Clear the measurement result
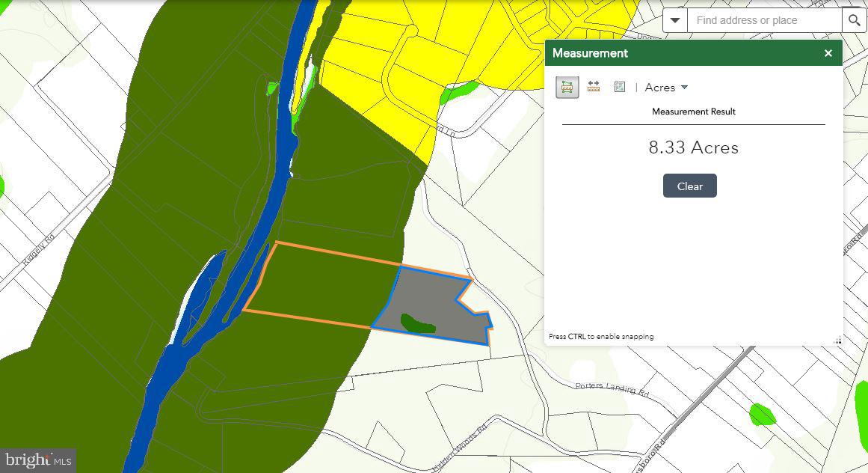868x473 pixels. coord(690,186)
